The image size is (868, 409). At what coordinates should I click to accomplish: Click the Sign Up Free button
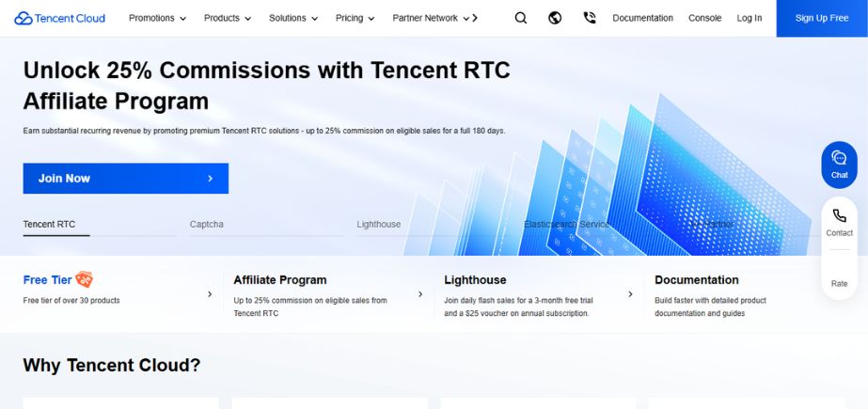821,18
